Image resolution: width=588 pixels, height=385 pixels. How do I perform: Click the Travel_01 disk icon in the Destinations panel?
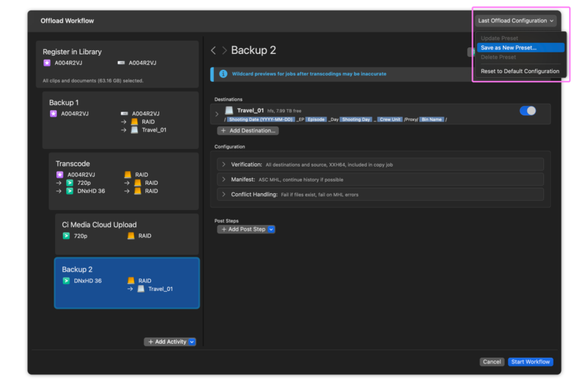tap(231, 110)
